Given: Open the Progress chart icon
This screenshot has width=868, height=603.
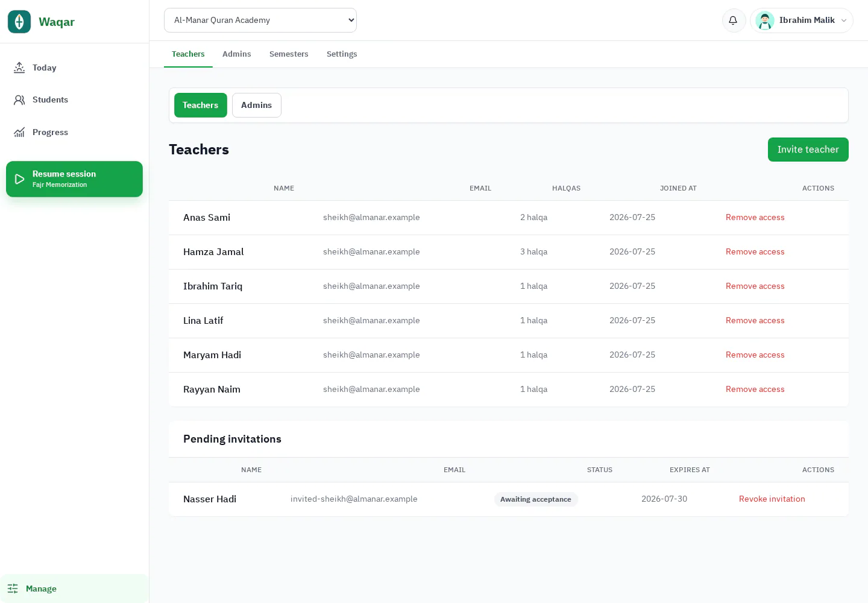Looking at the screenshot, I should coord(19,132).
